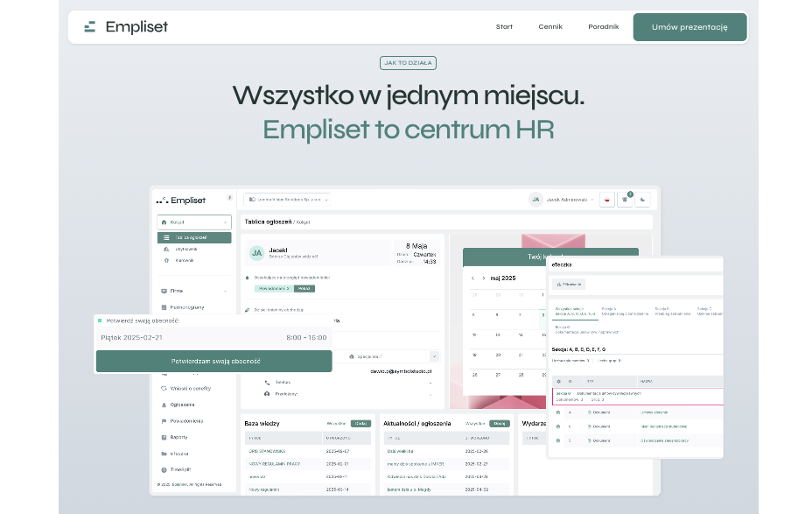Show Wszystkie in the Baza wiedzy panel
Image resolution: width=812 pixels, height=514 pixels.
click(x=337, y=424)
